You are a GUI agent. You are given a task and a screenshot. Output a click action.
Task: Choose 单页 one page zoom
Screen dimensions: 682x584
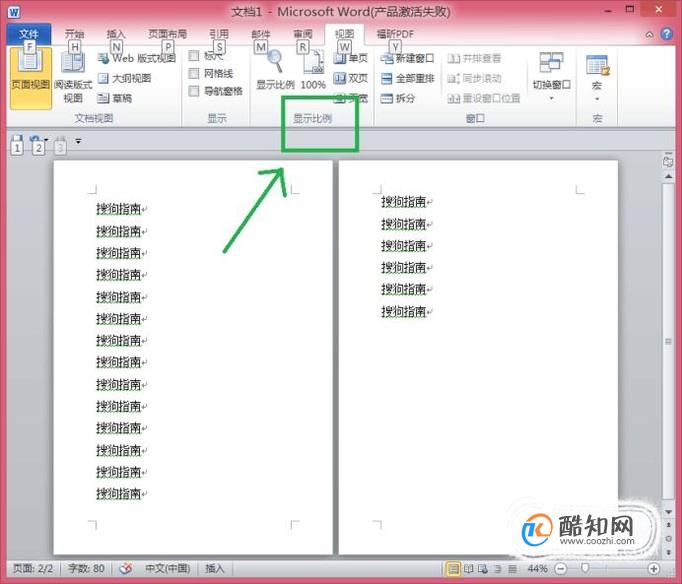click(351, 58)
